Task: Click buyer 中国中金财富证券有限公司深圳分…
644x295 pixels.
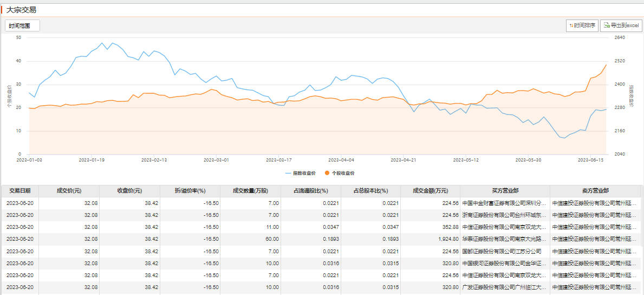Action: 504,203
